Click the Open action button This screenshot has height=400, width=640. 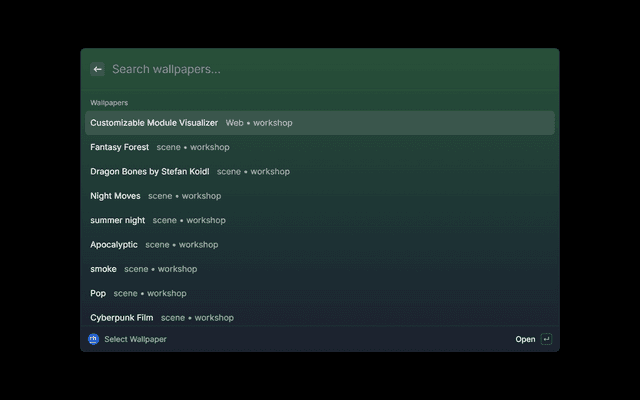tap(525, 339)
